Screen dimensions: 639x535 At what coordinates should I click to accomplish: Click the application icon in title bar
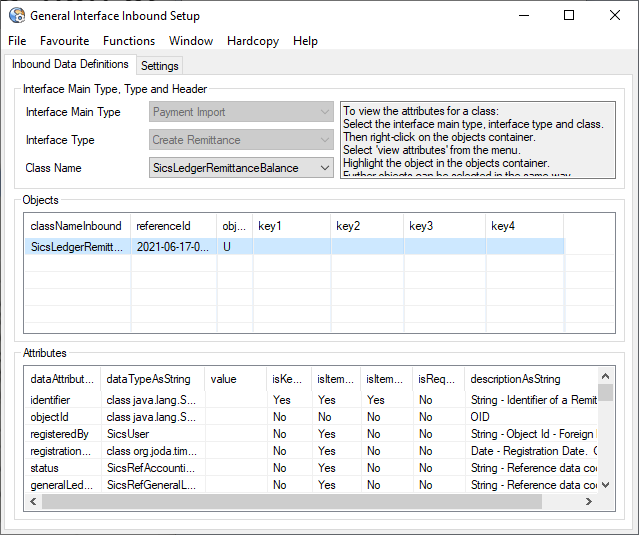click(x=16, y=16)
